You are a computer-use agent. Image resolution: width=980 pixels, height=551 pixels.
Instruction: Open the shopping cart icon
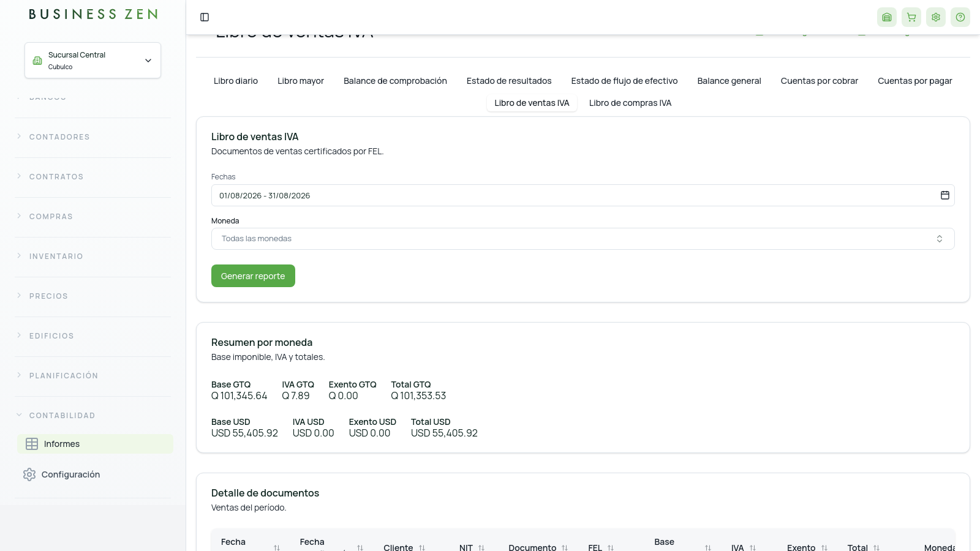pyautogui.click(x=911, y=17)
